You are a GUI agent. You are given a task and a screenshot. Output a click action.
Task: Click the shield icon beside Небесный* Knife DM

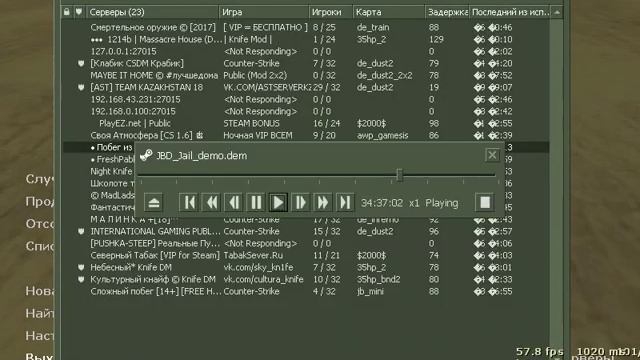pyautogui.click(x=81, y=267)
